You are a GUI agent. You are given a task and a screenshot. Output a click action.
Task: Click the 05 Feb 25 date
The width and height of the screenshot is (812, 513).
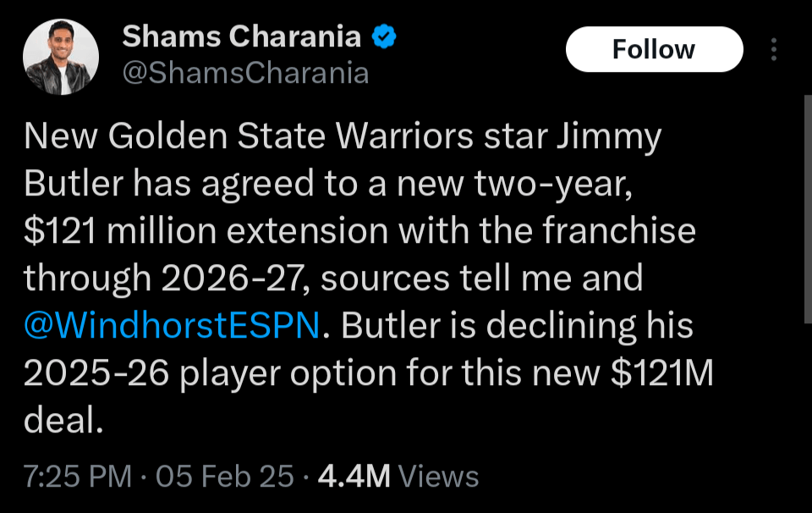pos(225,477)
